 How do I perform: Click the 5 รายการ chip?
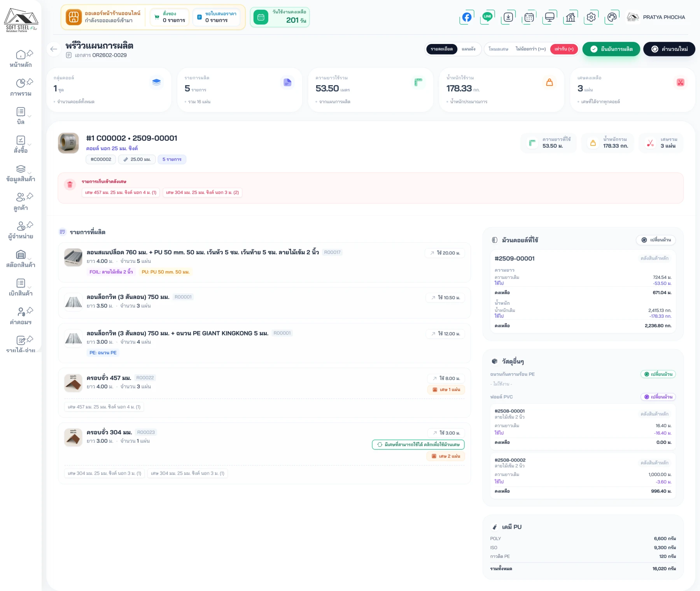[x=172, y=159]
